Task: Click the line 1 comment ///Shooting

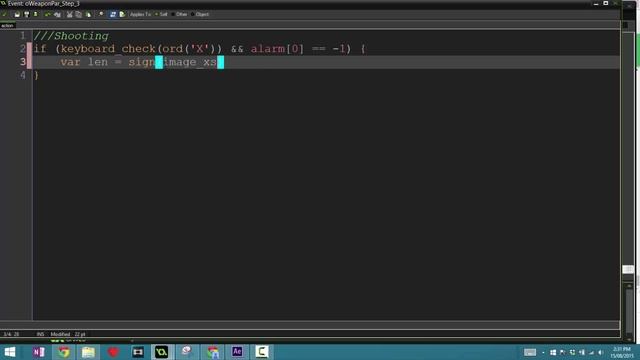Action: [x=71, y=36]
